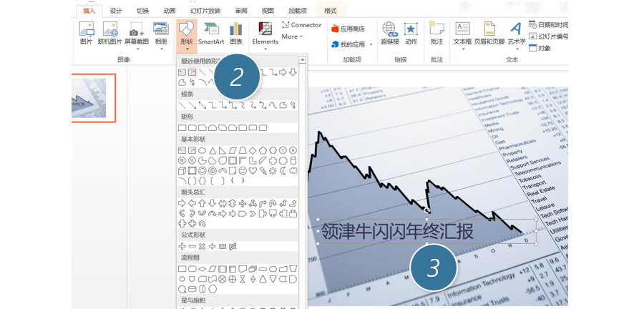The height and width of the screenshot is (309, 644).
Task: Open the More dropdown in ribbon
Action: [292, 36]
